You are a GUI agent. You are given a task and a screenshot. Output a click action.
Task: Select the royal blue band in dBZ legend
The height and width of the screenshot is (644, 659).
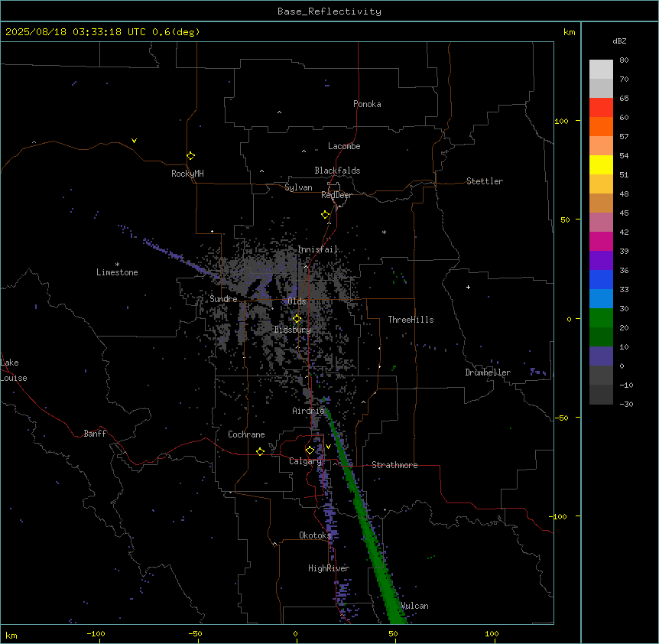(x=601, y=279)
